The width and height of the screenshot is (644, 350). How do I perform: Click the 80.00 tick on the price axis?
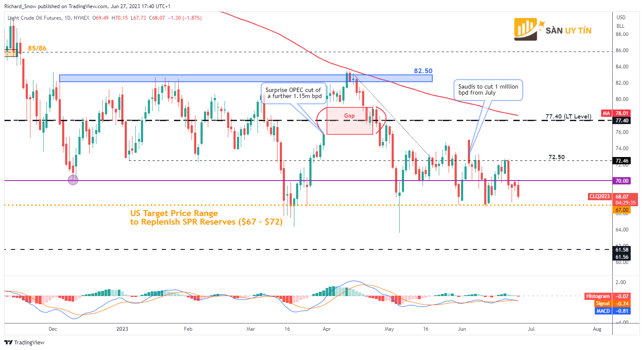coord(622,99)
